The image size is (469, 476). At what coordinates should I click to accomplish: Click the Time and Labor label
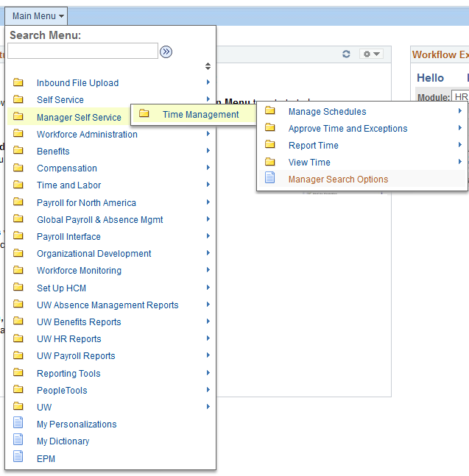(x=68, y=185)
